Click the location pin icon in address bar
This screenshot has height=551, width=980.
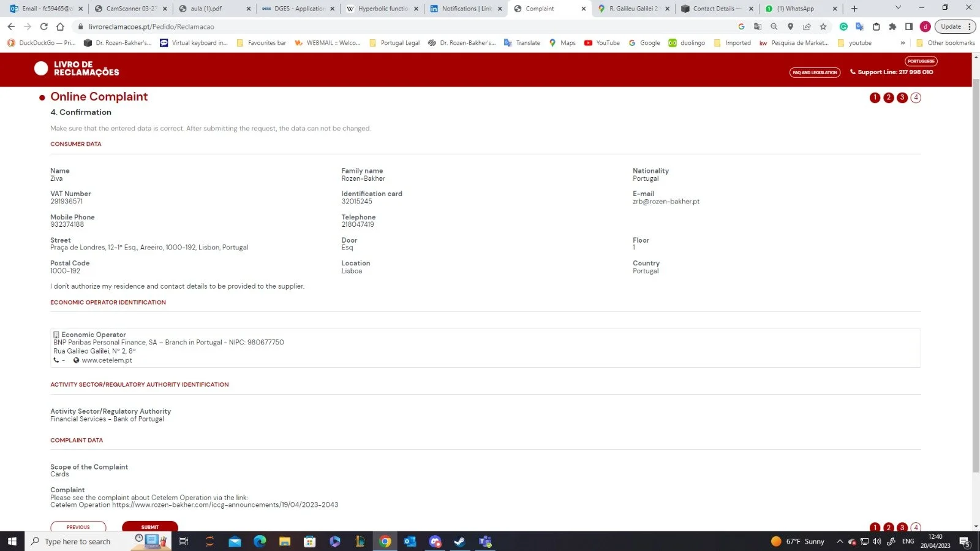[791, 26]
